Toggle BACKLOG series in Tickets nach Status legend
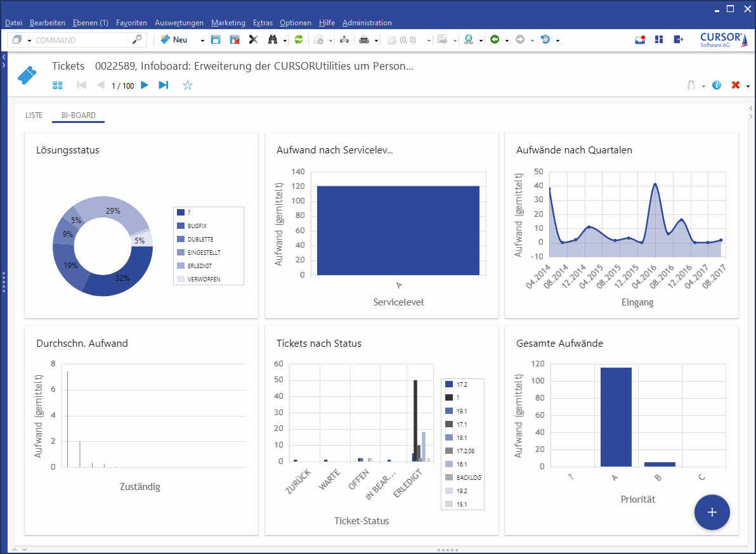 tap(468, 477)
